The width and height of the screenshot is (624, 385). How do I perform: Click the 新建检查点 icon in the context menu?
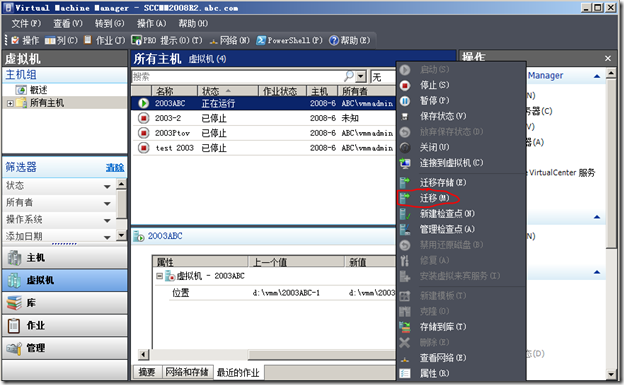(405, 214)
